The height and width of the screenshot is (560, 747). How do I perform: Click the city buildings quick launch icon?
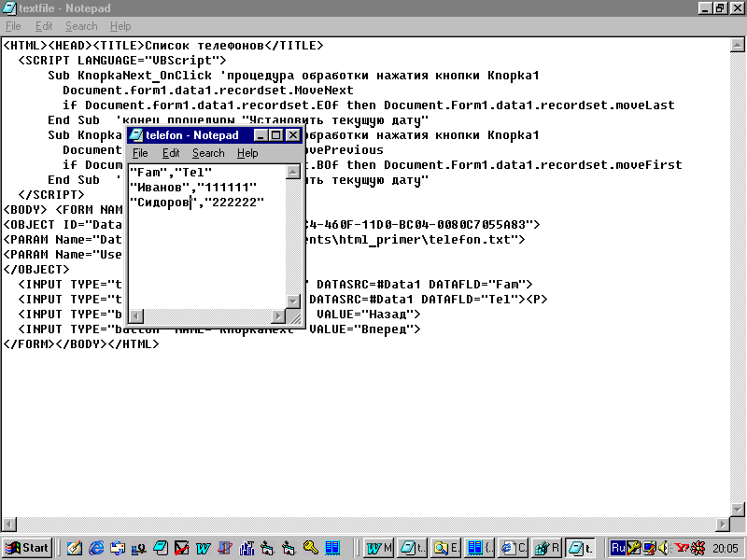coord(247,548)
